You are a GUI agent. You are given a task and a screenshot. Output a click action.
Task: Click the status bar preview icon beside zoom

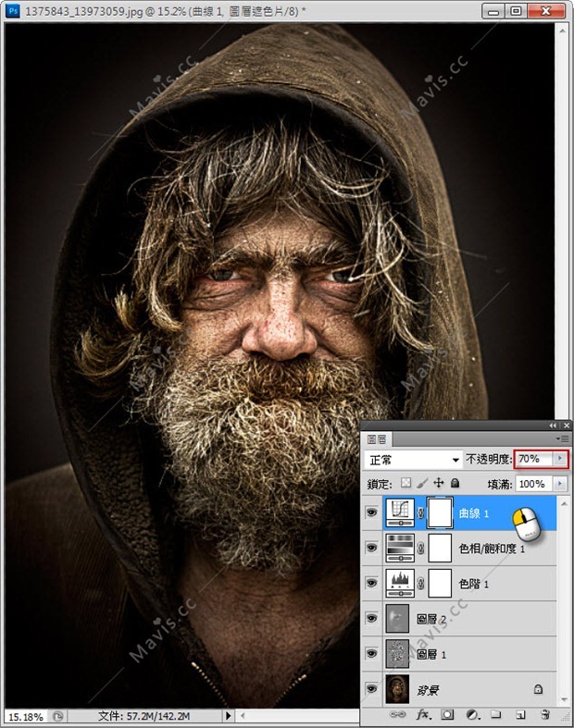pos(57,716)
